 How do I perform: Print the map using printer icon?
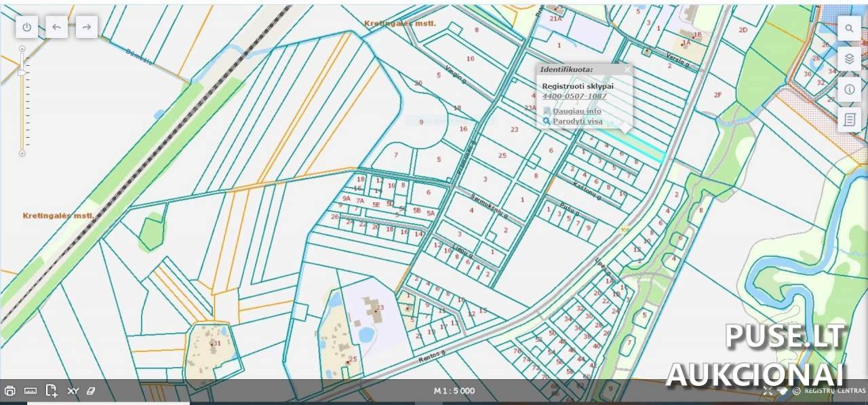tap(10, 391)
